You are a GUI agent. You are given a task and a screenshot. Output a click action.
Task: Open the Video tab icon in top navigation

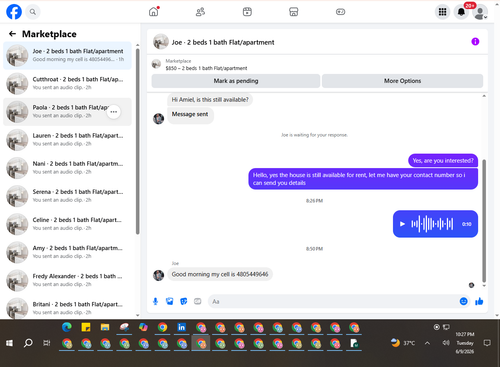[x=247, y=12]
